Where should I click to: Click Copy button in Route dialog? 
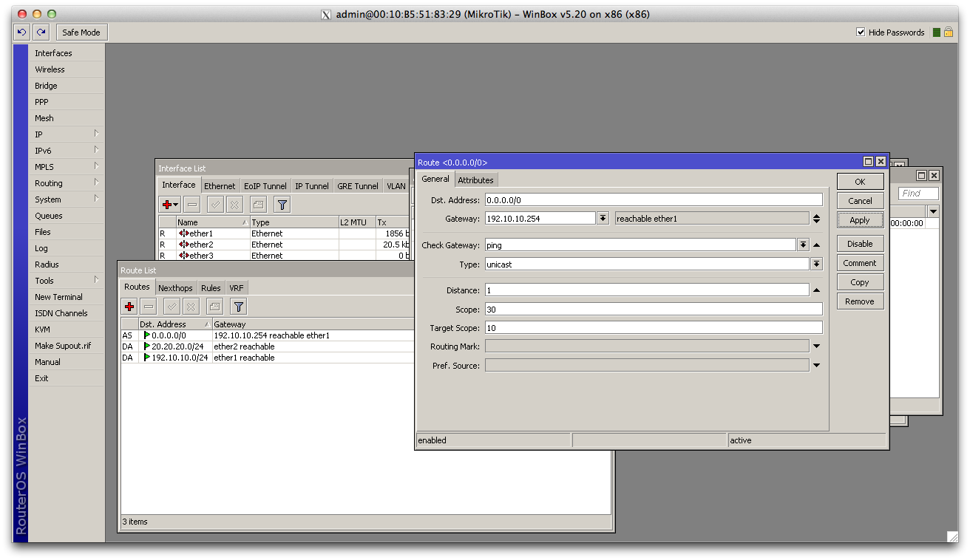pos(860,282)
